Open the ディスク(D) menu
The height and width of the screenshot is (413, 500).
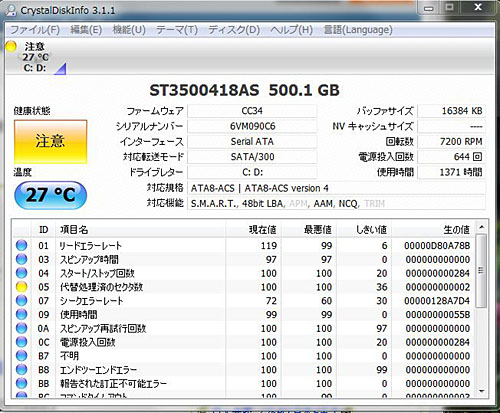[234, 30]
